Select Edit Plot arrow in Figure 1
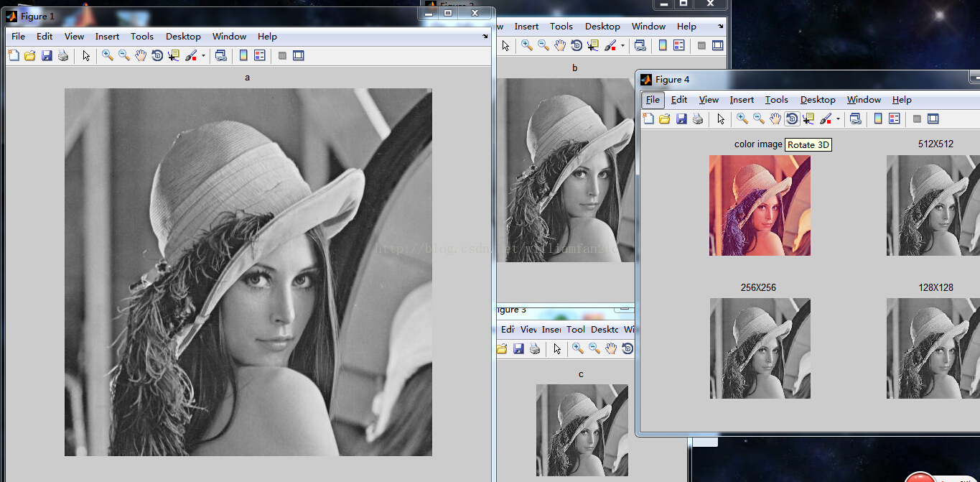 (86, 55)
